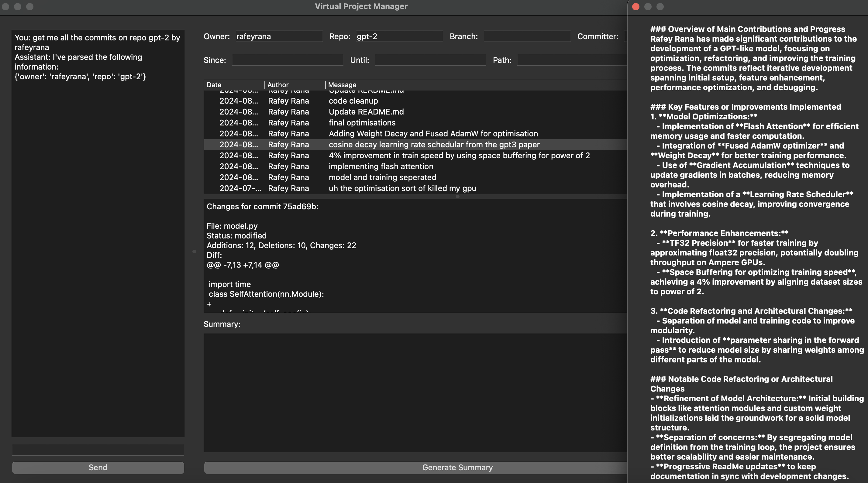Click the Since date field

point(288,60)
